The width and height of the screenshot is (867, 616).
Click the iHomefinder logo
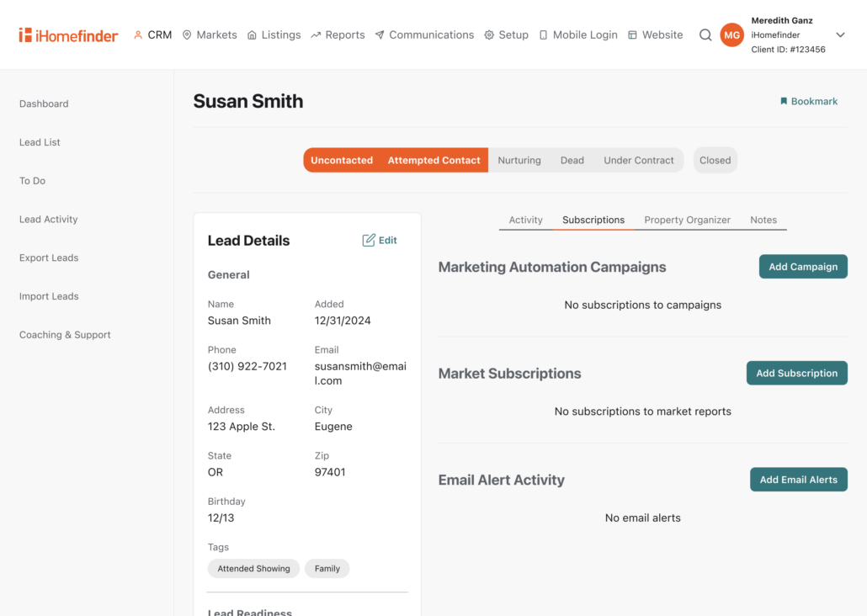pos(69,35)
